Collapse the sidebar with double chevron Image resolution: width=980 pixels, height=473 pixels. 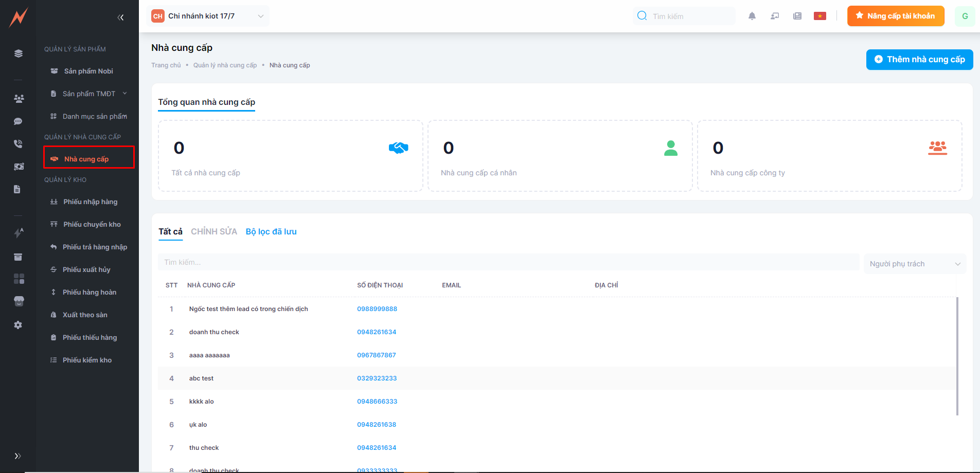(x=120, y=17)
